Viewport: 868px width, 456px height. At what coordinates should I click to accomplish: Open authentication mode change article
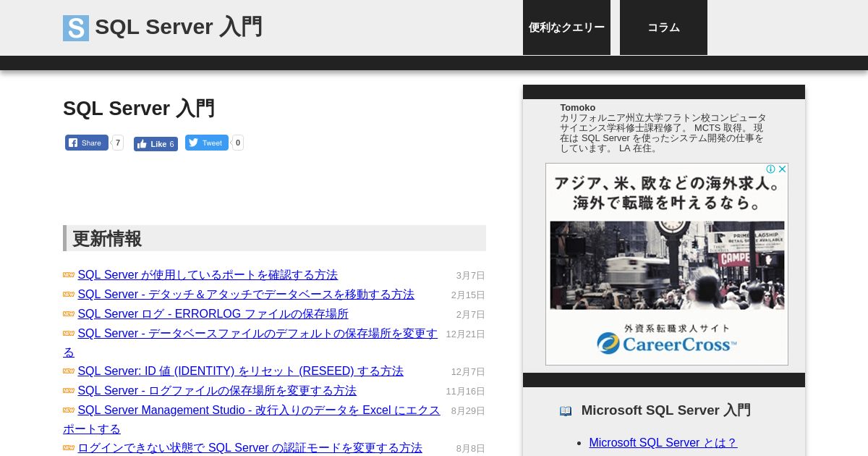click(x=250, y=448)
